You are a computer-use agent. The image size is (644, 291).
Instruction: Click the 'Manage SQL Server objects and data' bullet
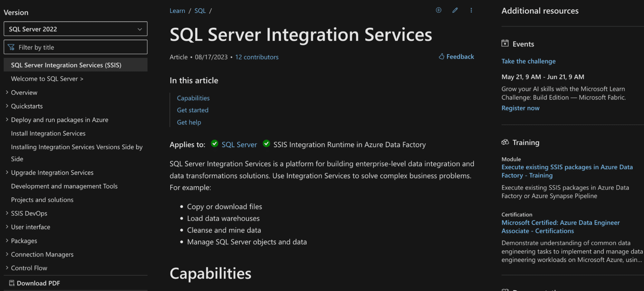point(247,242)
